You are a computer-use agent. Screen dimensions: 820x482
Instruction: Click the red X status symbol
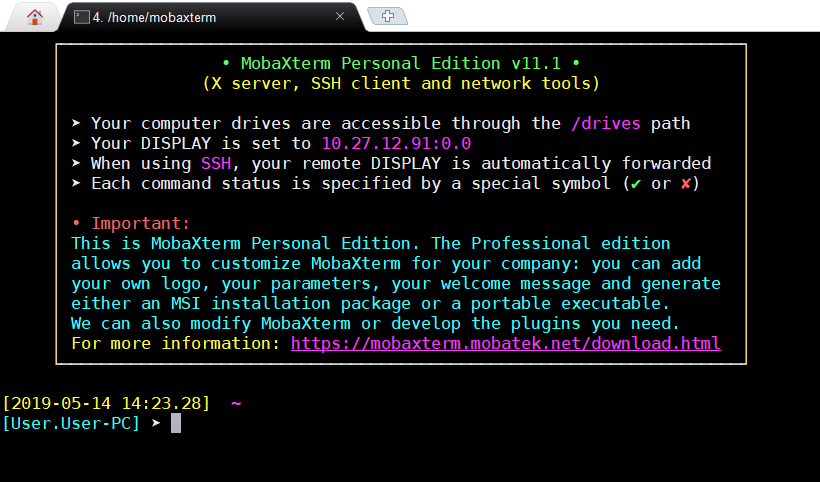(x=686, y=183)
